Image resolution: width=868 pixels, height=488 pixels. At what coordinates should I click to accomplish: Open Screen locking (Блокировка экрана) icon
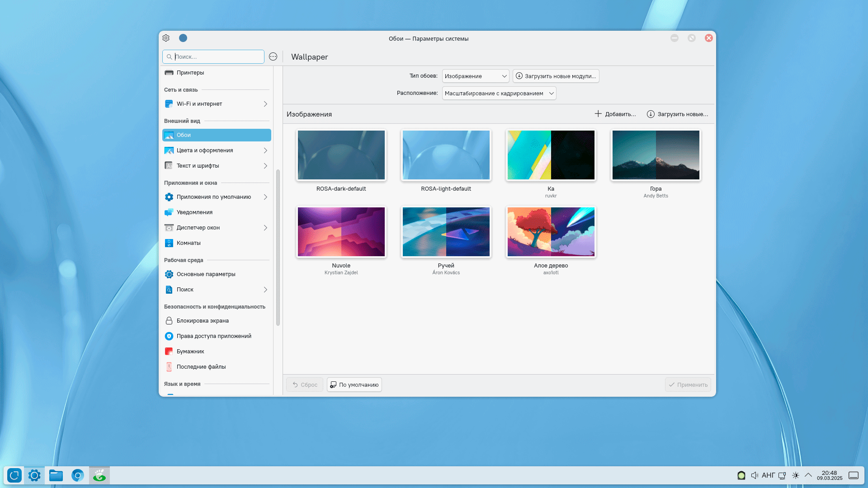coord(169,321)
